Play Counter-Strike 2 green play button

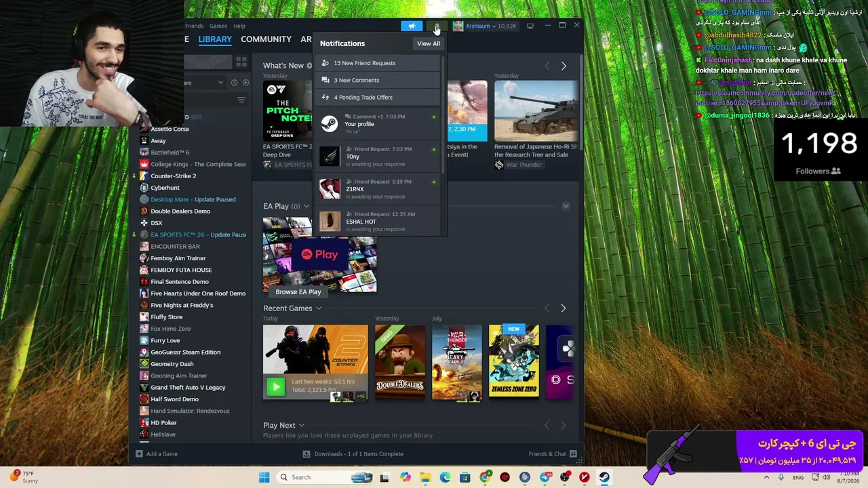[275, 386]
